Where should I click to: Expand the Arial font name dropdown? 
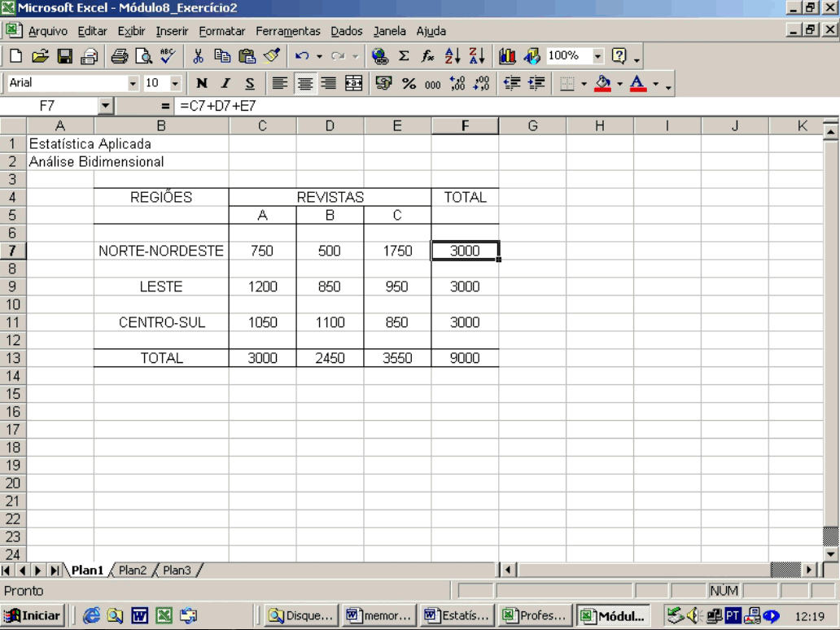click(133, 83)
